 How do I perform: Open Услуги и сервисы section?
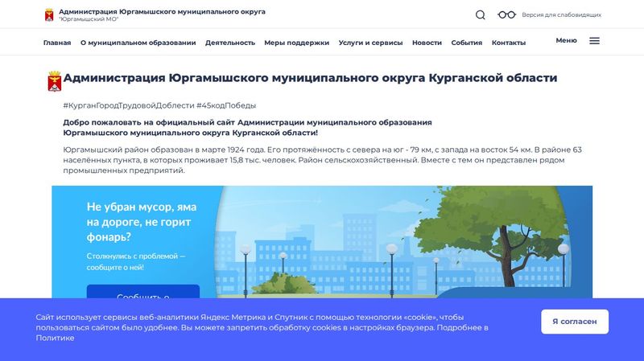(370, 43)
